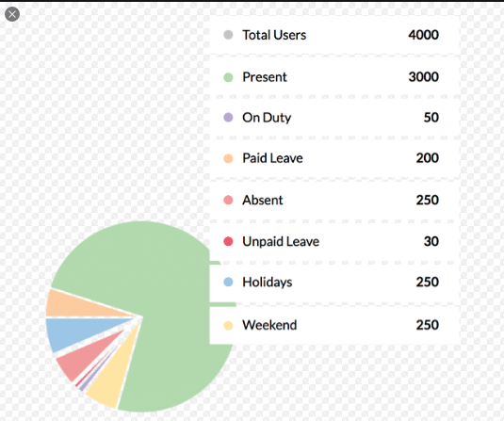Viewport: 504px width, 421px height.
Task: Select the On Duty legend label
Action: [x=267, y=118]
